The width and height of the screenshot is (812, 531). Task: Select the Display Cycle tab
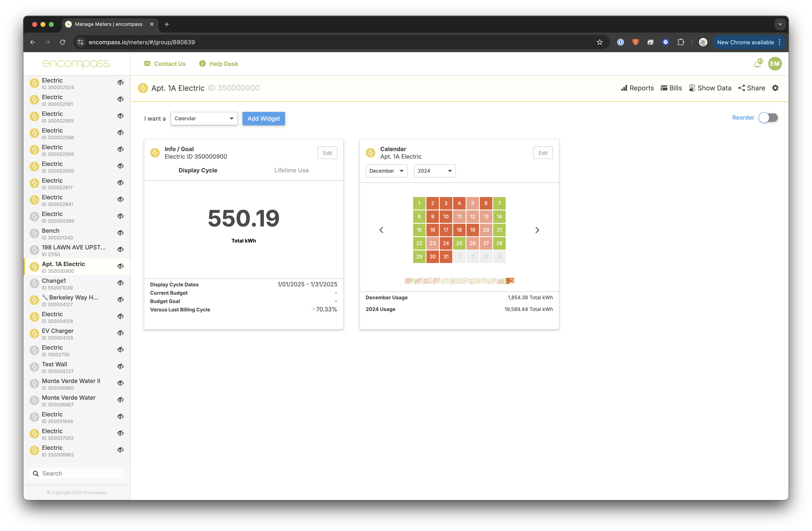coord(198,170)
